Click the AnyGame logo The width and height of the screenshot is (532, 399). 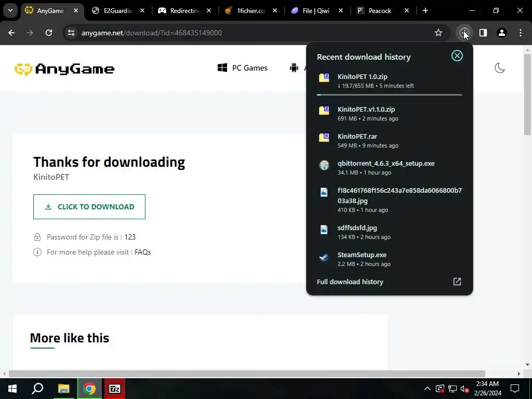pyautogui.click(x=64, y=69)
